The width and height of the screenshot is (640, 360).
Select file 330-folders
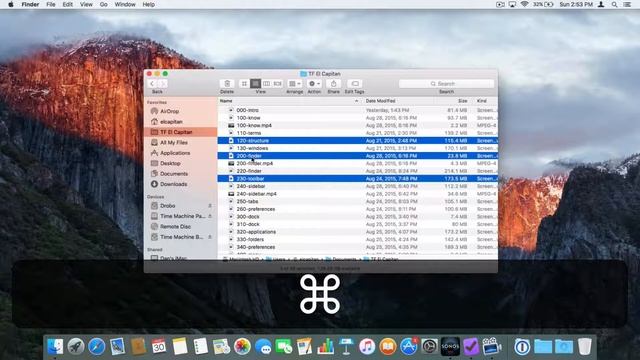[358, 240]
